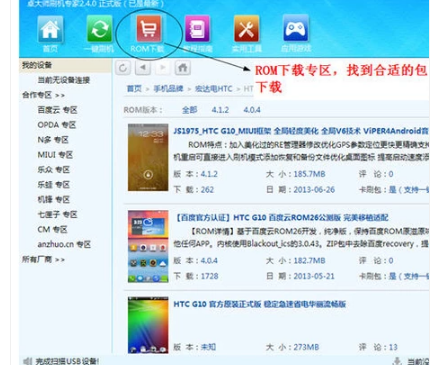The height and width of the screenshot is (365, 438).
Task: Click the reload button in browser bar
Action: coord(123,68)
